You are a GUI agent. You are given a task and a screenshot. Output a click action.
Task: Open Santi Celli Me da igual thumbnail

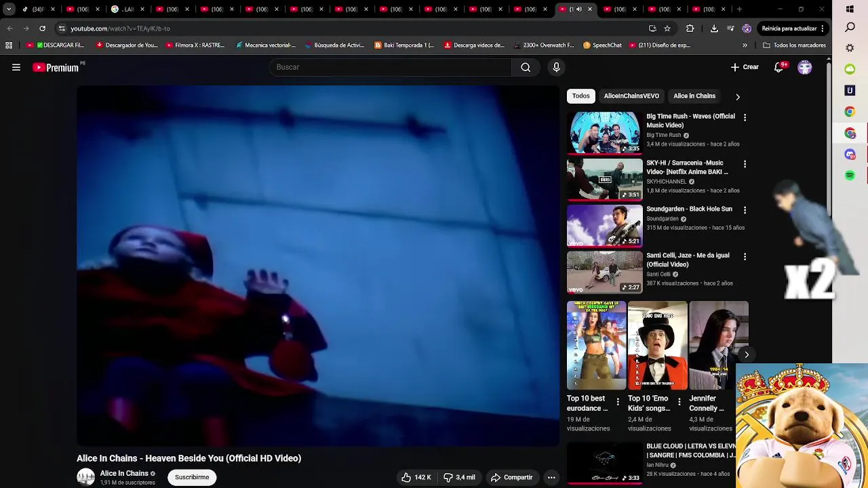click(604, 272)
